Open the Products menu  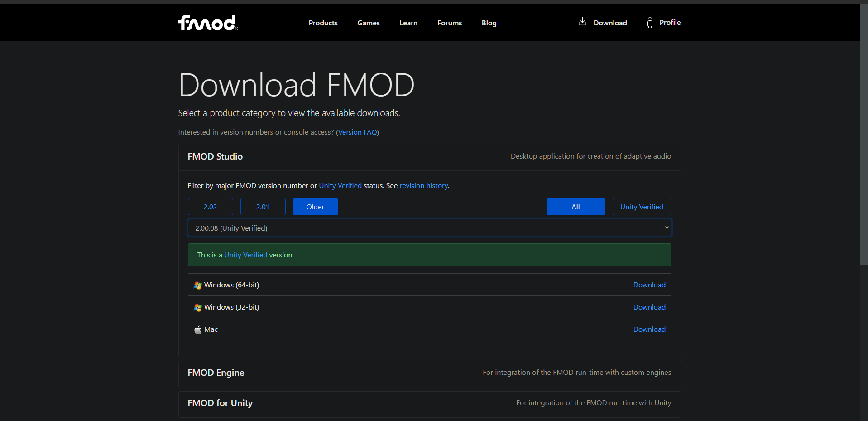(323, 23)
